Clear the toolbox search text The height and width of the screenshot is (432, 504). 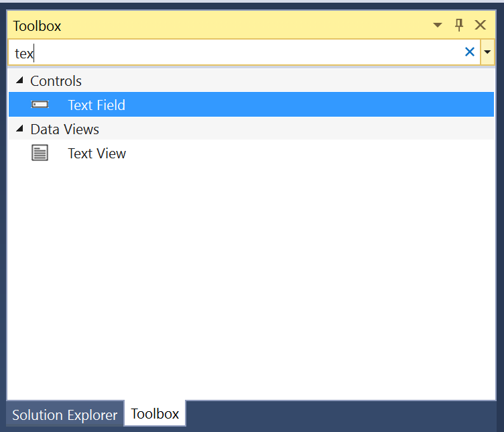(470, 52)
